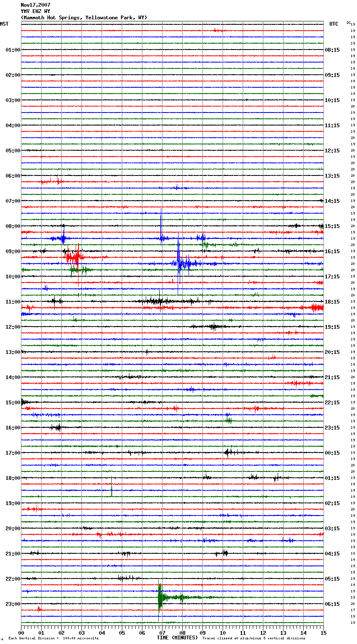Click the large green event burst near 22:45

point(160,597)
